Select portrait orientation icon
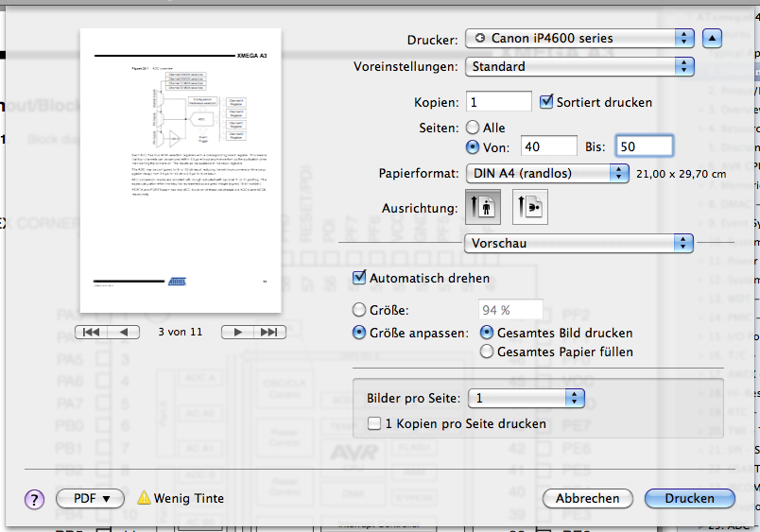760x532 pixels. coord(484,208)
